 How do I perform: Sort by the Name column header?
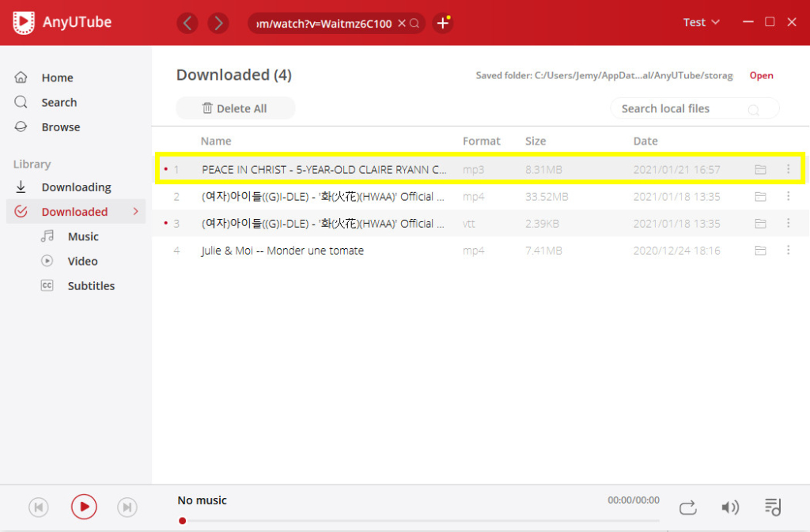(x=216, y=141)
